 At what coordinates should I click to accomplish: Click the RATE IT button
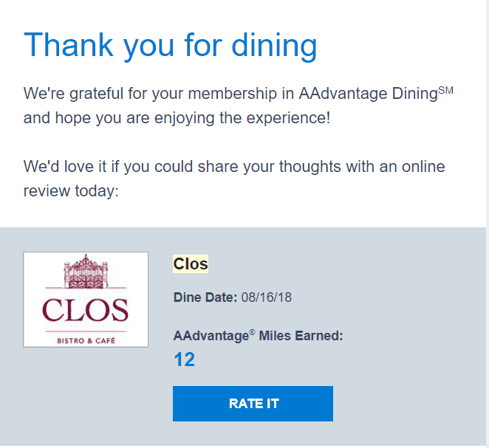(253, 404)
